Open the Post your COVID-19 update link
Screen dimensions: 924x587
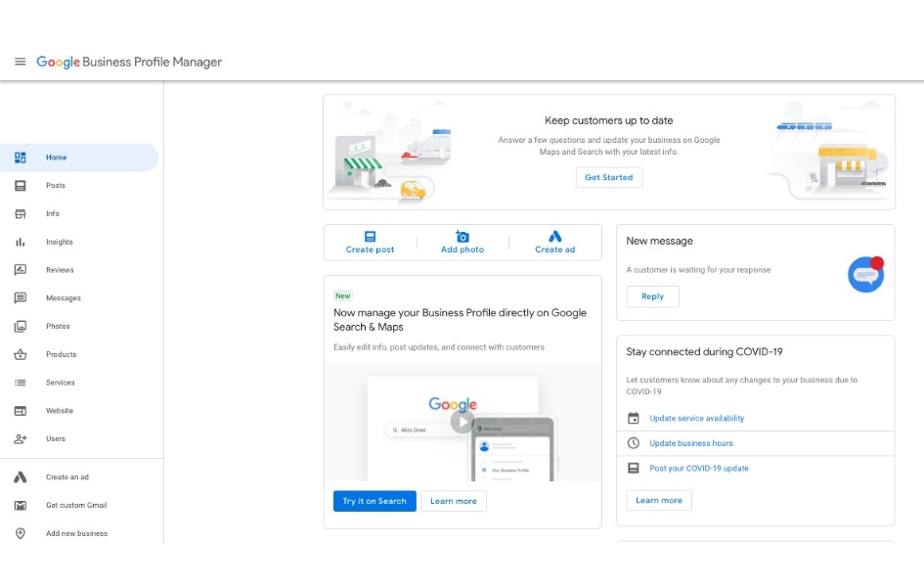pos(699,469)
